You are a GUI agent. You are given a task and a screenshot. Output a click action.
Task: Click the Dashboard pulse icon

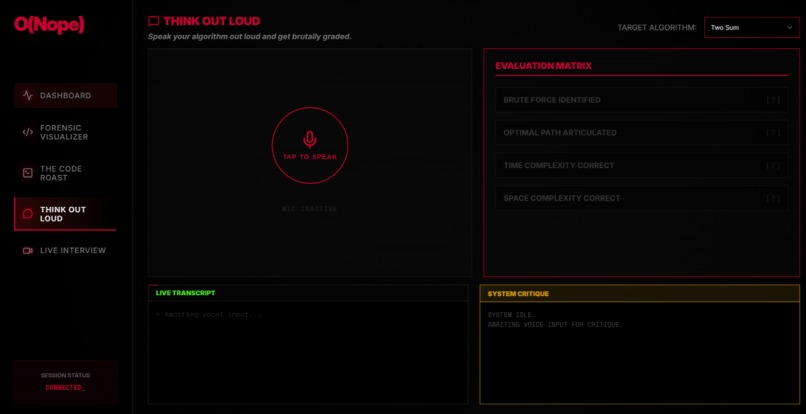point(28,96)
